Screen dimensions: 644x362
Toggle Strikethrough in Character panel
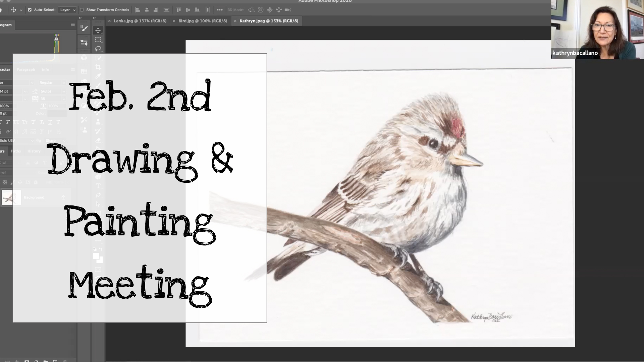[58, 122]
